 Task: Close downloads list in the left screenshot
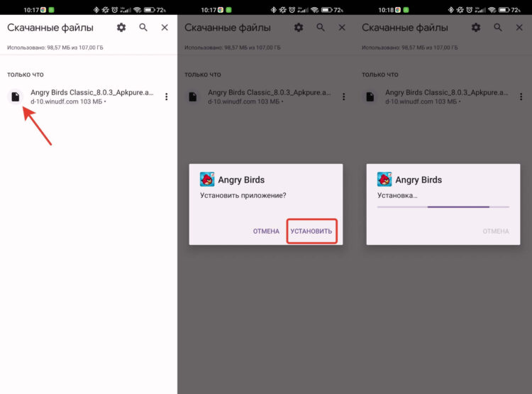coord(165,27)
